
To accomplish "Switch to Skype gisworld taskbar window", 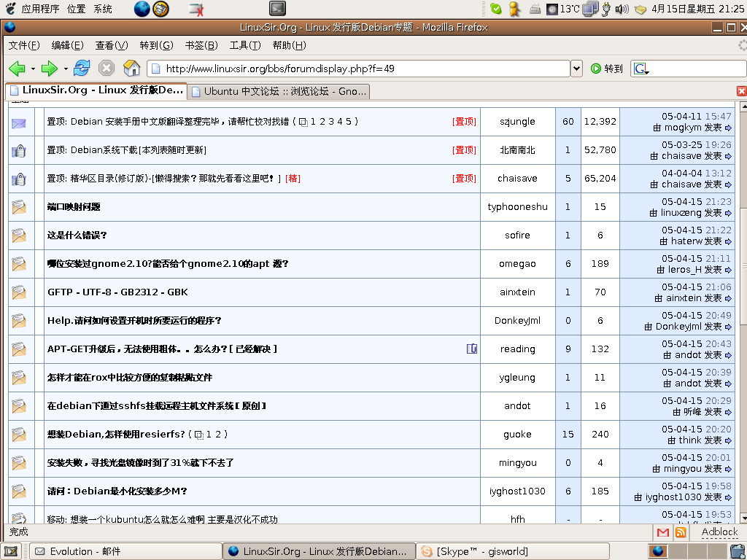I will [x=513, y=551].
